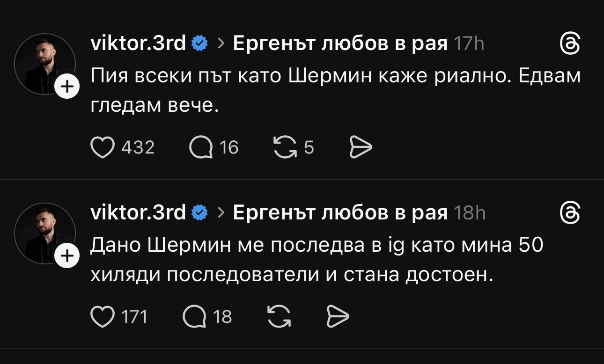
Task: Open viktor.3rd profile from the 17h post
Action: coord(138,44)
